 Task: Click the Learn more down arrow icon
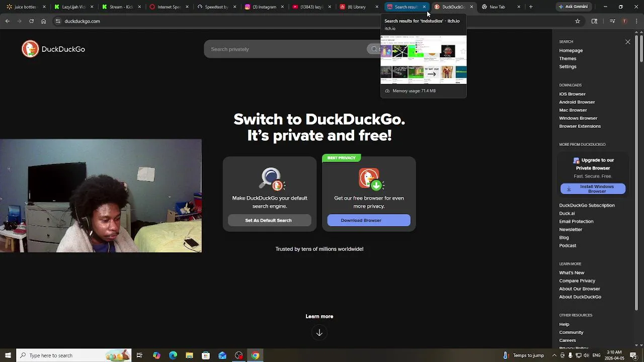pyautogui.click(x=319, y=332)
